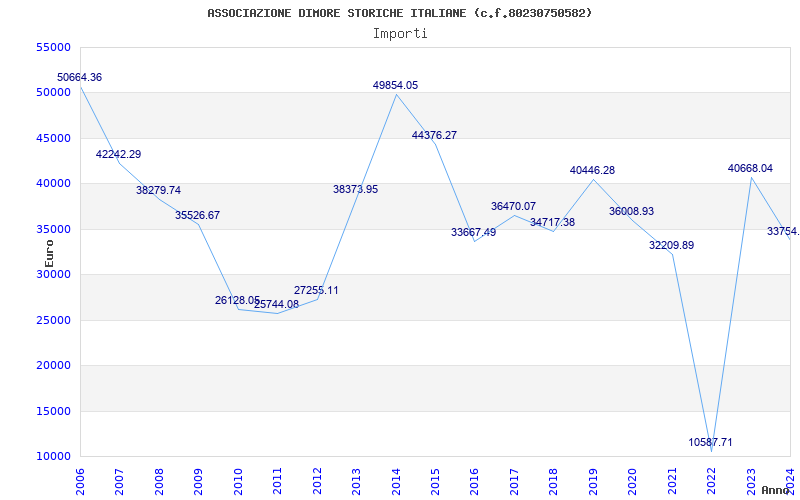Image resolution: width=800 pixels, height=500 pixels.
Task: Select the 33667.49 data label
Action: (473, 232)
